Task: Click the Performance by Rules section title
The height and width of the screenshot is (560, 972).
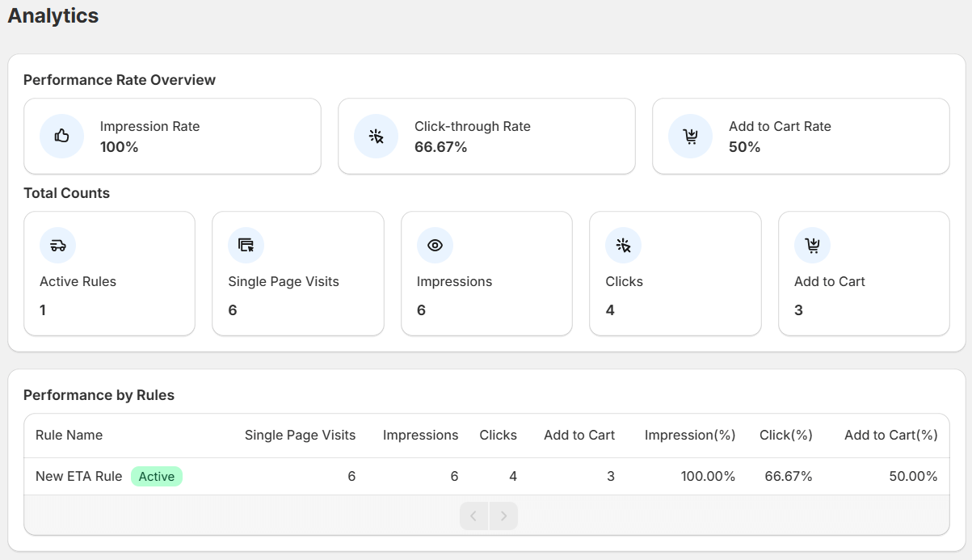Action: [99, 395]
